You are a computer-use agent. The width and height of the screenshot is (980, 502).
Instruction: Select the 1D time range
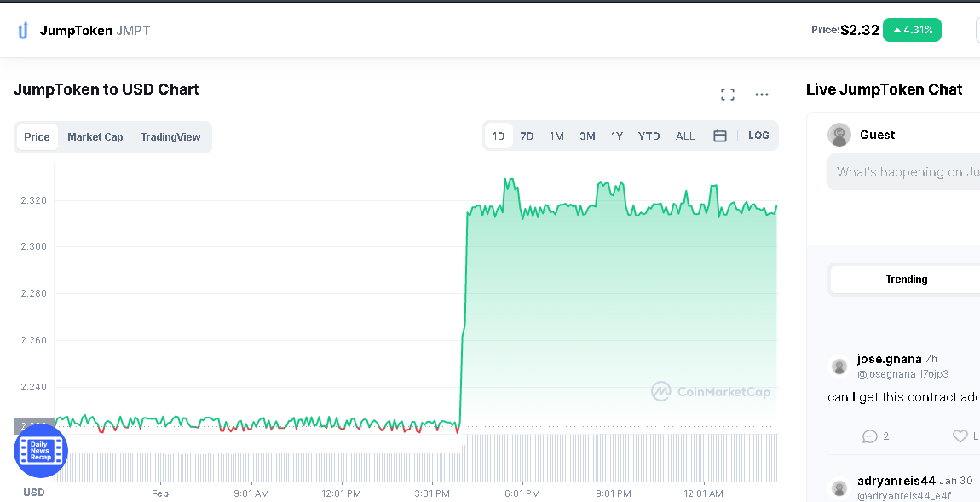click(499, 136)
